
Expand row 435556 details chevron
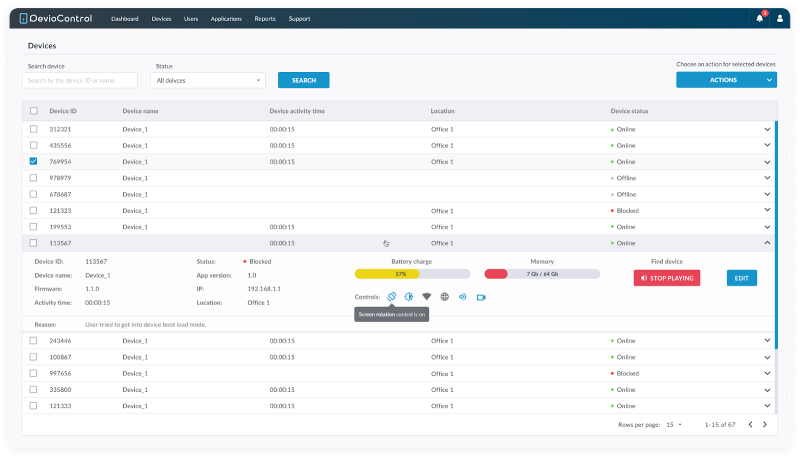pos(767,145)
